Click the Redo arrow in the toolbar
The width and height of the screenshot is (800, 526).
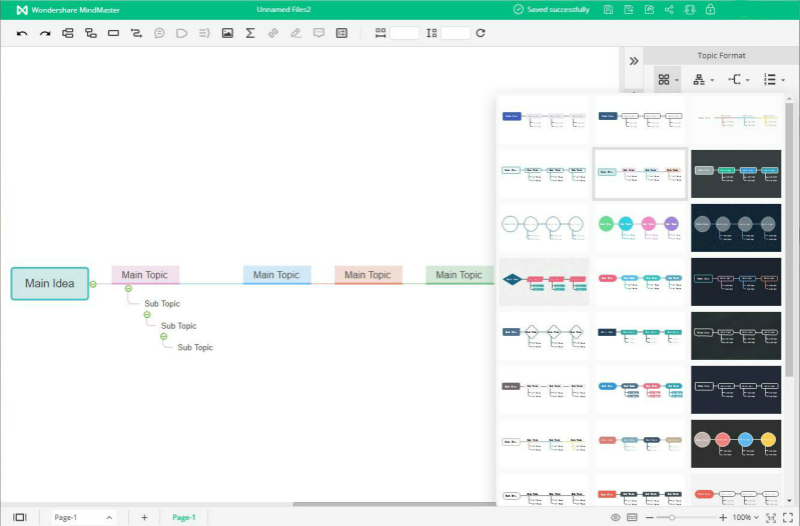coord(45,33)
